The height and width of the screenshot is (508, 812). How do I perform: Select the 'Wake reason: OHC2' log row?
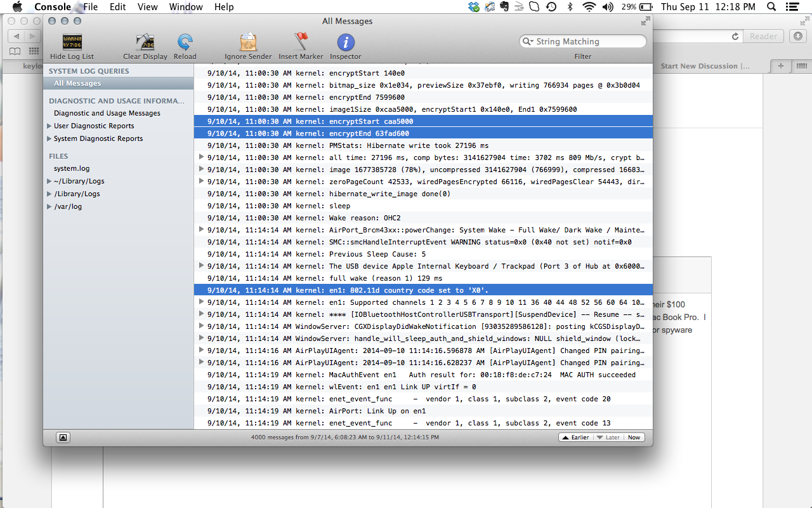click(x=423, y=218)
